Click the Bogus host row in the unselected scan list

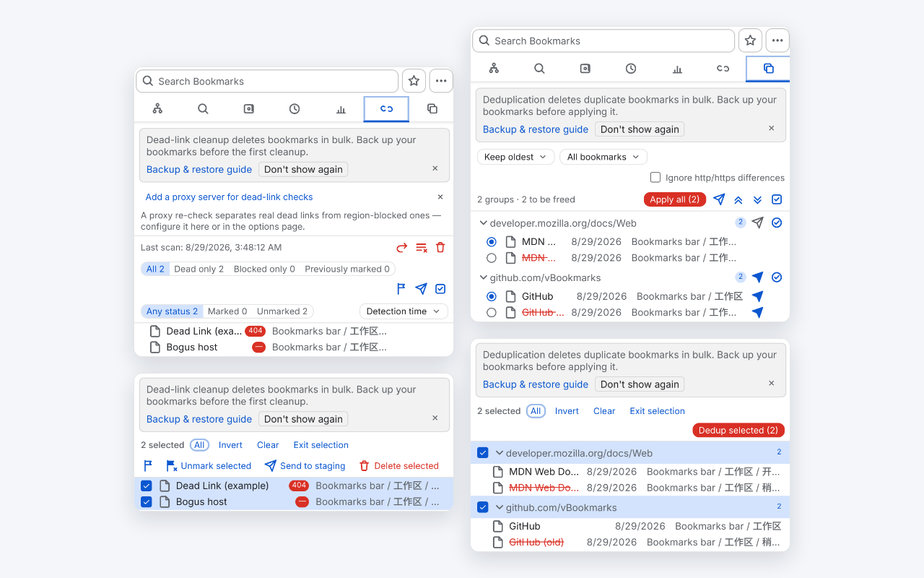point(294,348)
